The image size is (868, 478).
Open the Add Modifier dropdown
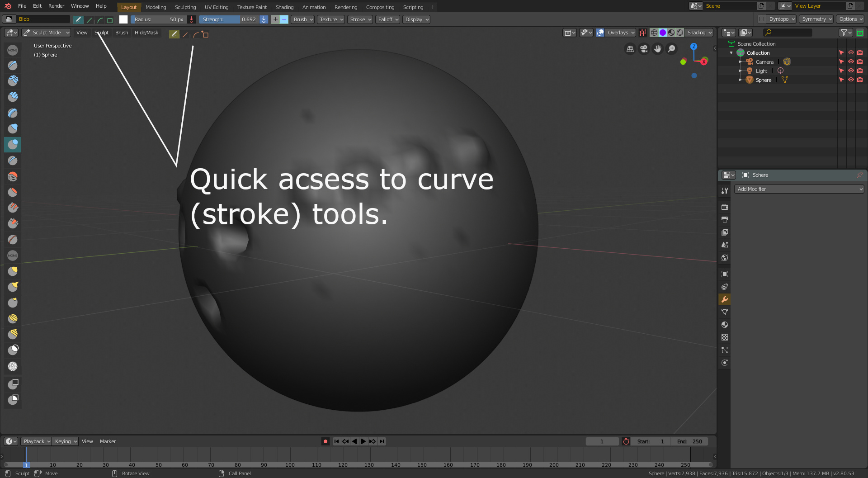click(799, 189)
